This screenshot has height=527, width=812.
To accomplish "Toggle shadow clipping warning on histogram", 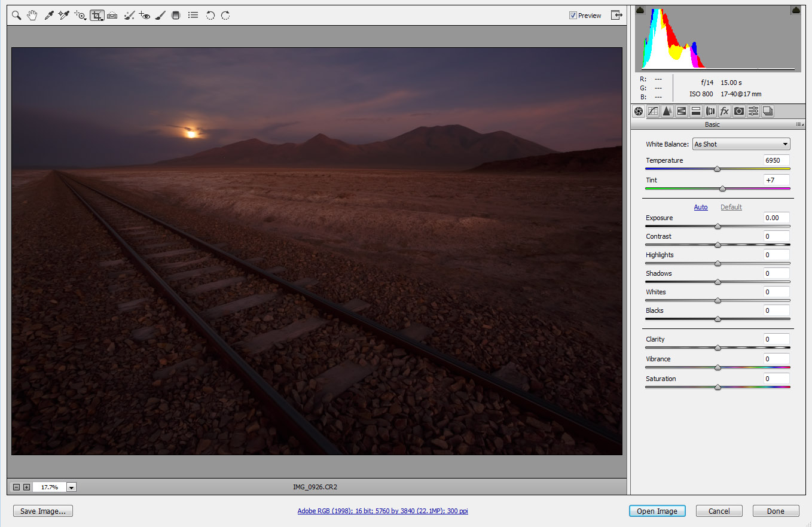I will (640, 10).
